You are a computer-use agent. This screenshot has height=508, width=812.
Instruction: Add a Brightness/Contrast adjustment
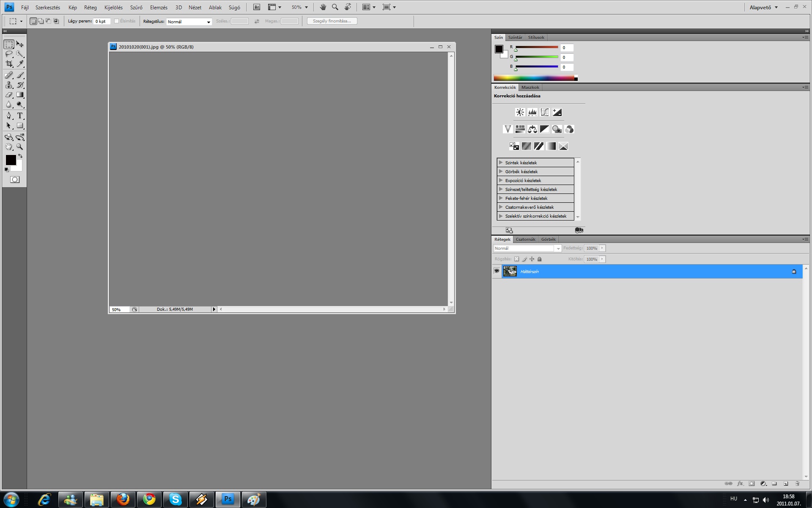[x=520, y=112]
